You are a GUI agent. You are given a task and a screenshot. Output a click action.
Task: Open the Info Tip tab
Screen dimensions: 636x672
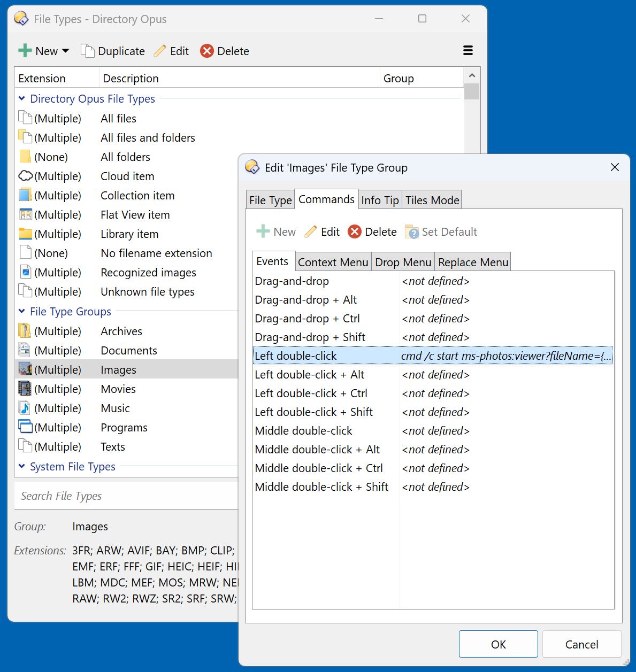pos(380,200)
